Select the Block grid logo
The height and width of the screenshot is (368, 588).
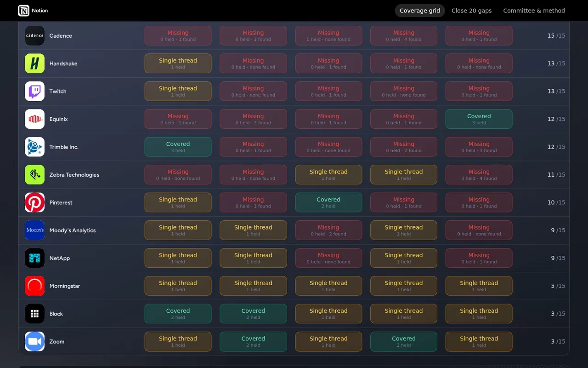coord(34,314)
